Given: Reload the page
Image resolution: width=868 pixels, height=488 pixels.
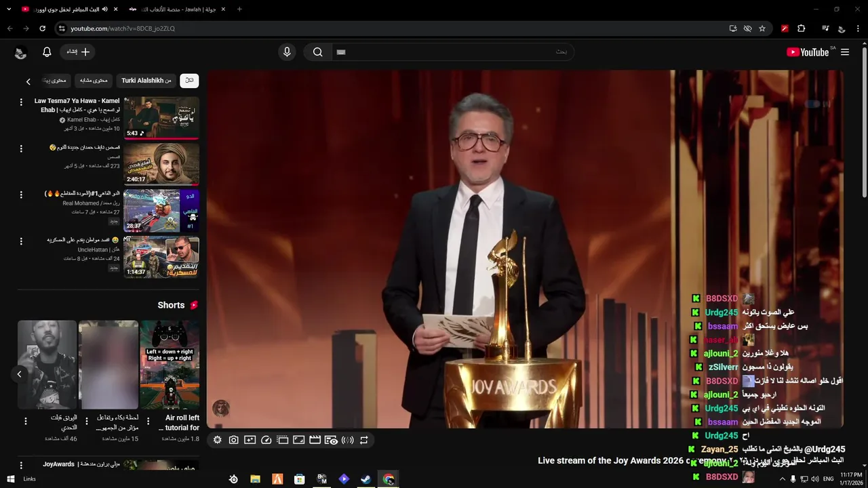Looking at the screenshot, I should pyautogui.click(x=42, y=28).
